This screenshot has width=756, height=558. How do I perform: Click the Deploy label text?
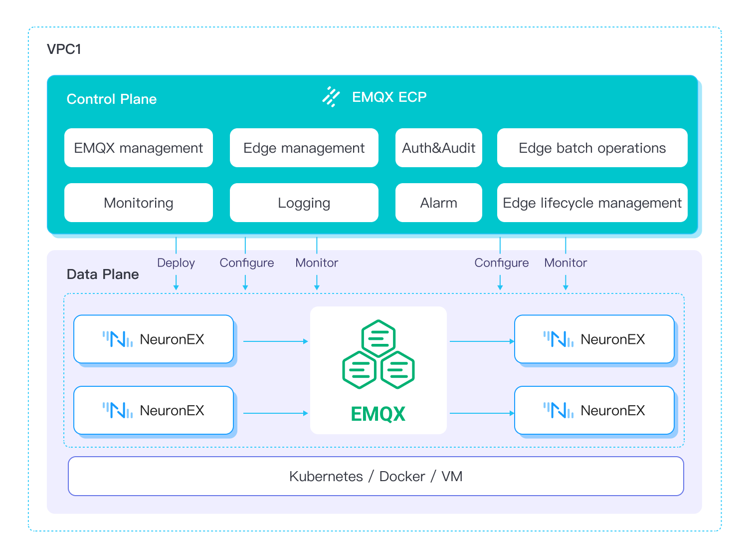point(176,263)
